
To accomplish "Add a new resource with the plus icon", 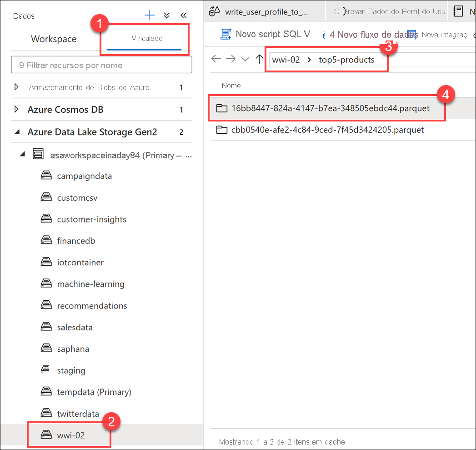I will pyautogui.click(x=150, y=15).
